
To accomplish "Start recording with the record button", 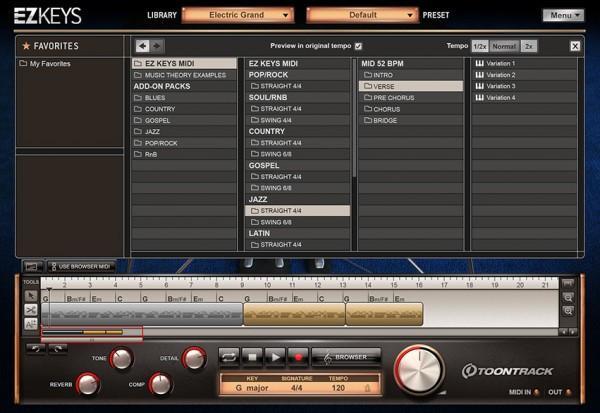I will [298, 357].
